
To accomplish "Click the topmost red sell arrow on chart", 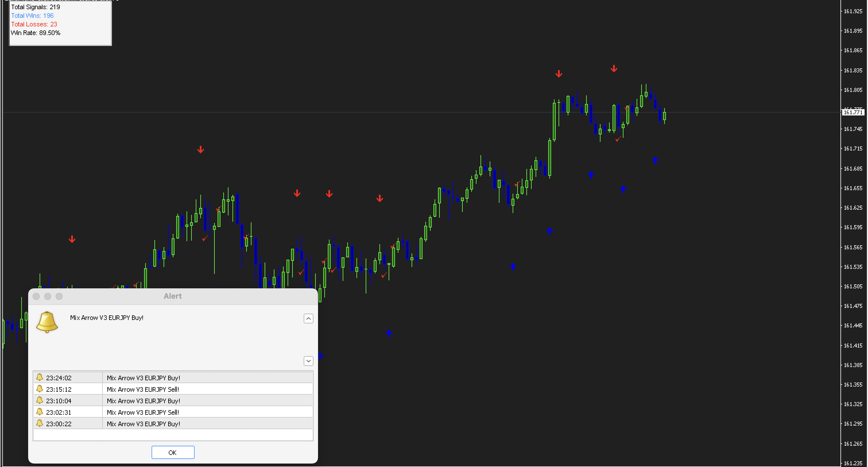I will click(x=614, y=69).
